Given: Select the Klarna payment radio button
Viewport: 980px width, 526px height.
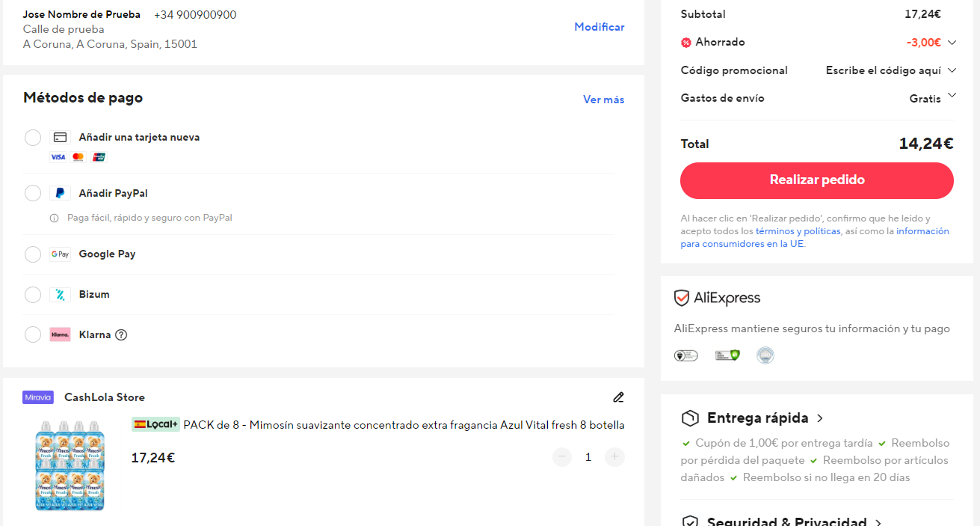Looking at the screenshot, I should [x=33, y=334].
